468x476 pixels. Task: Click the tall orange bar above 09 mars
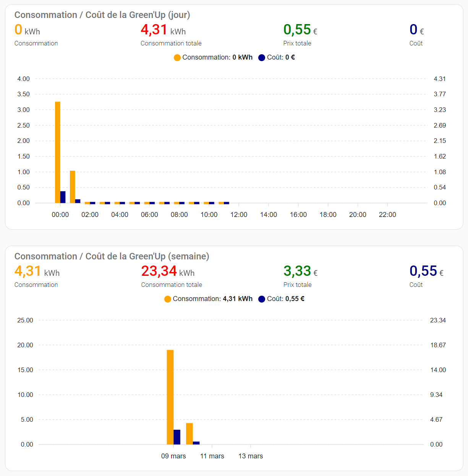pyautogui.click(x=170, y=397)
